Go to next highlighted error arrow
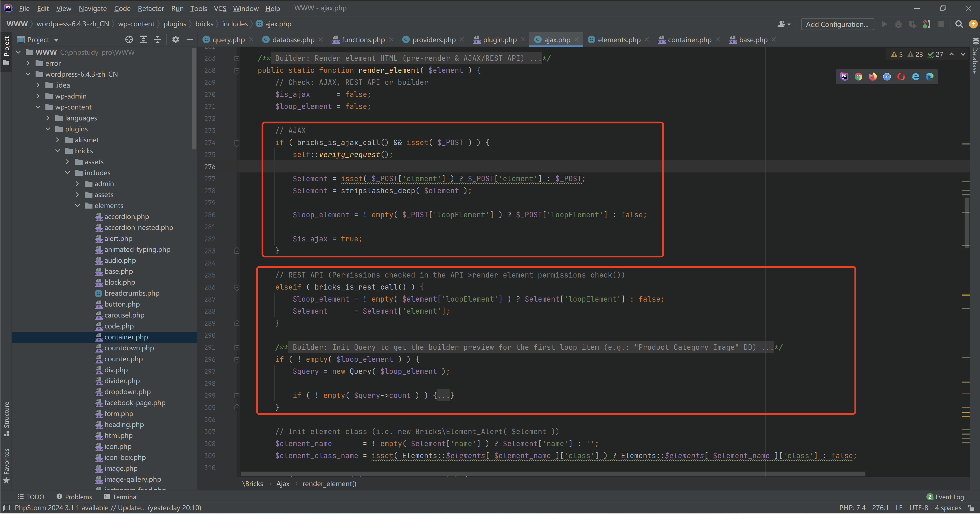Viewport: 980px width, 514px height. click(x=963, y=54)
